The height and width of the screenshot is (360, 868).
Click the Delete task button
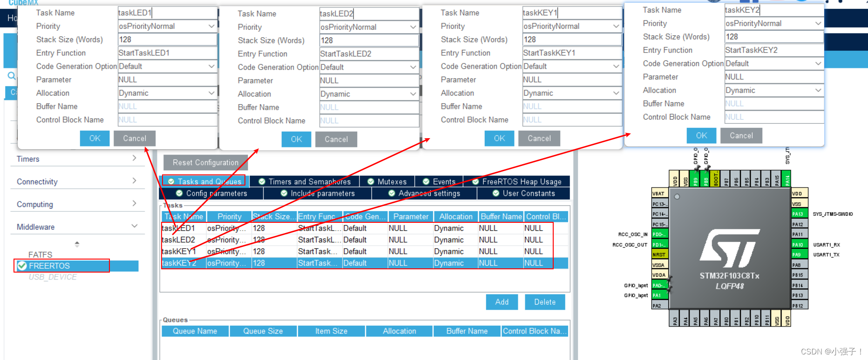(x=545, y=302)
